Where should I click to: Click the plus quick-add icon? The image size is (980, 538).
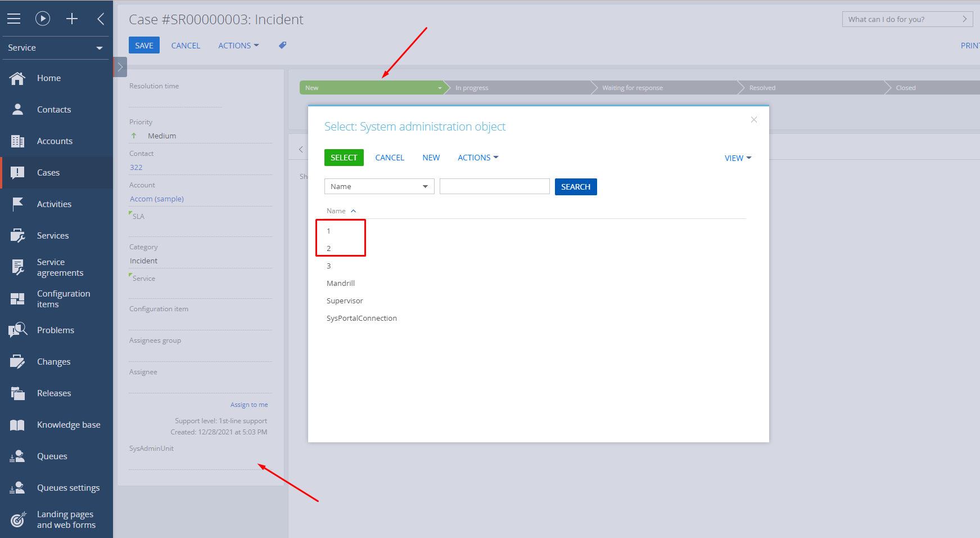(x=72, y=19)
